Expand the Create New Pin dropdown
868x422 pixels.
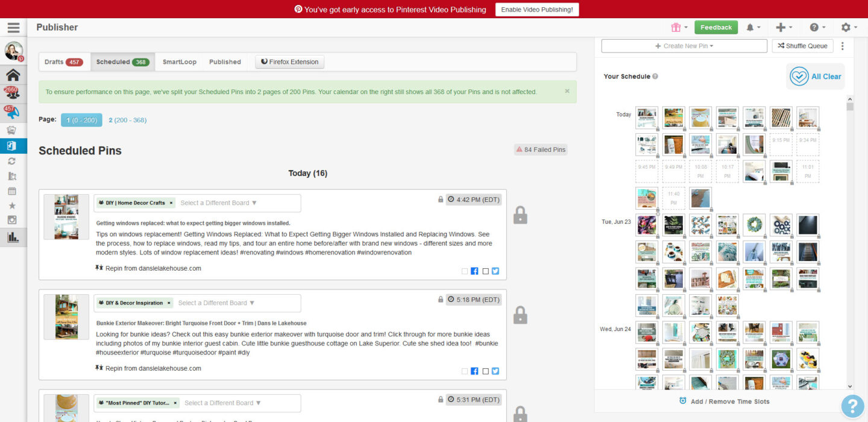tap(684, 46)
